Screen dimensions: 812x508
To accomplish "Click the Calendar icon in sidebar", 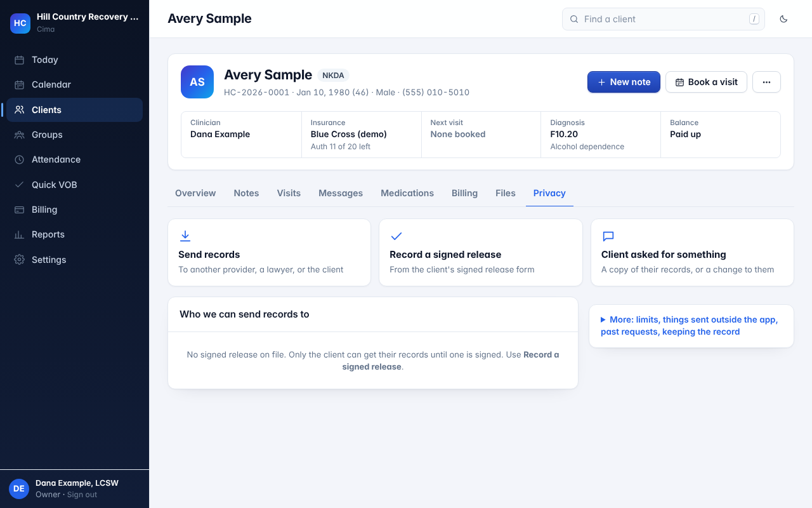I will click(19, 84).
